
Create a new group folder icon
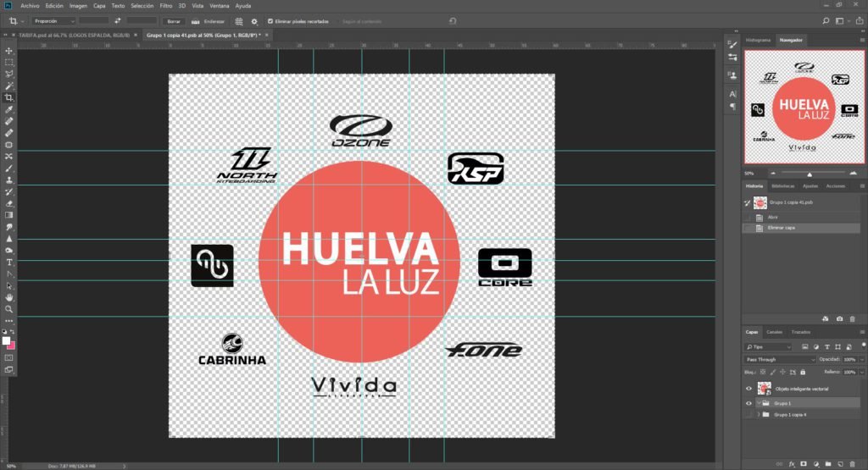point(828,464)
